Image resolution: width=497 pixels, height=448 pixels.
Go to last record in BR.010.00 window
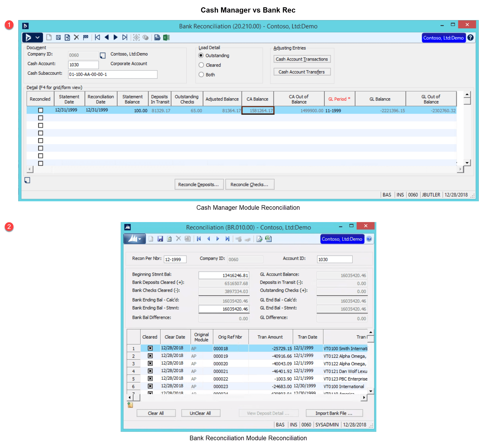pos(227,238)
